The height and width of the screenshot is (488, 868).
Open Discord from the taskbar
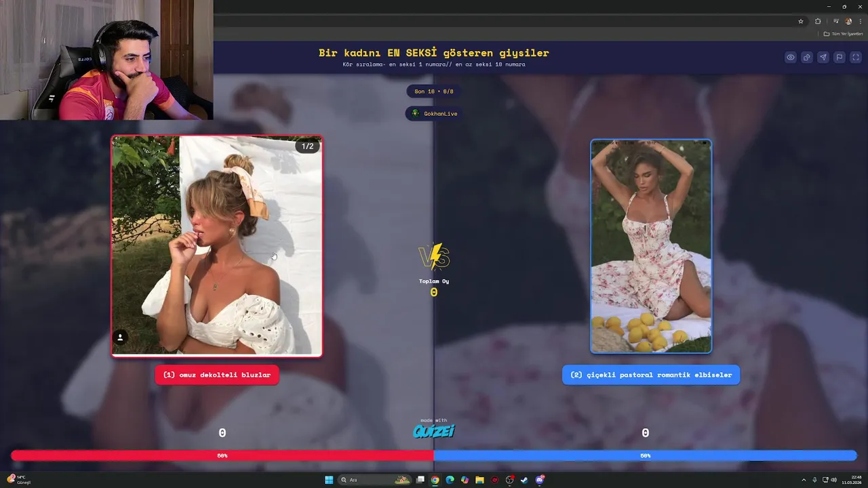click(540, 480)
